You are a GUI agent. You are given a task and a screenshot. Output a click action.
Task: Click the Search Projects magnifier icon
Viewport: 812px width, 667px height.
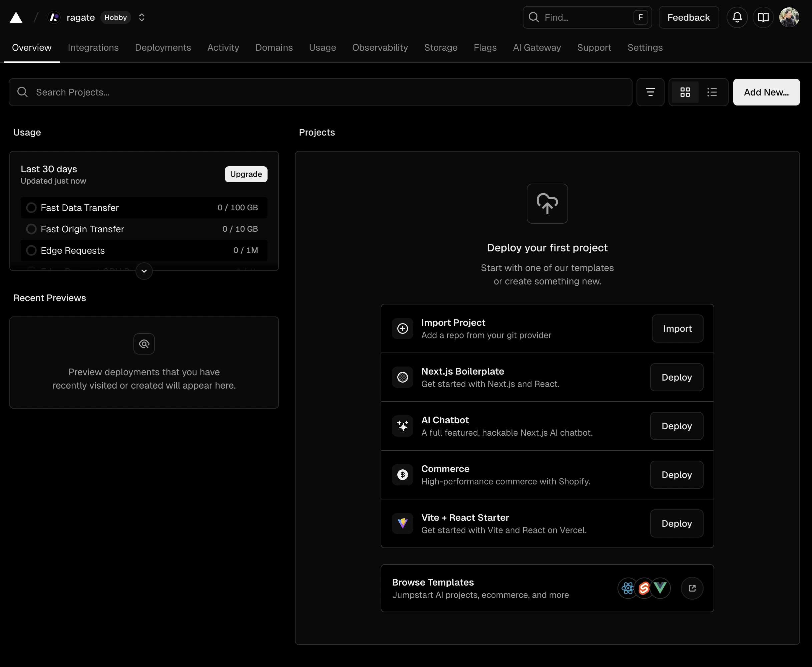23,92
